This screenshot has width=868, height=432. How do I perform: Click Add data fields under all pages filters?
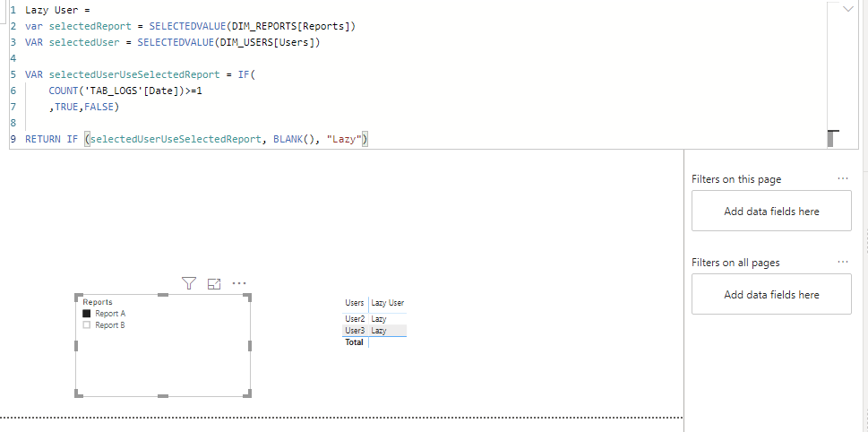pos(771,294)
